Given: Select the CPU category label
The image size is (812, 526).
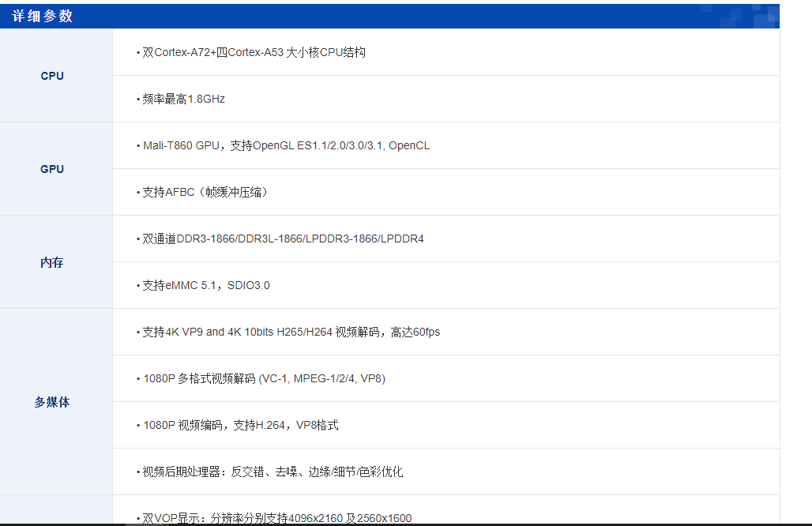Looking at the screenshot, I should 52,76.
